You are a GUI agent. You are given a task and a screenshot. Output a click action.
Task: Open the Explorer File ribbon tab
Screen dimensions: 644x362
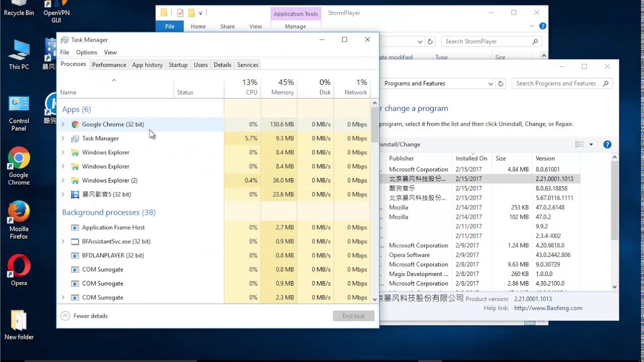tap(170, 26)
